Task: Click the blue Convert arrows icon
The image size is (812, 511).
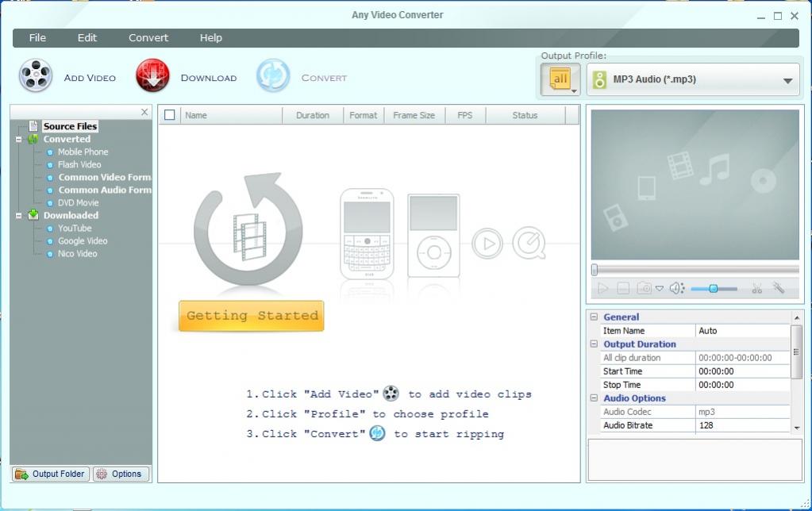Action: click(x=273, y=75)
